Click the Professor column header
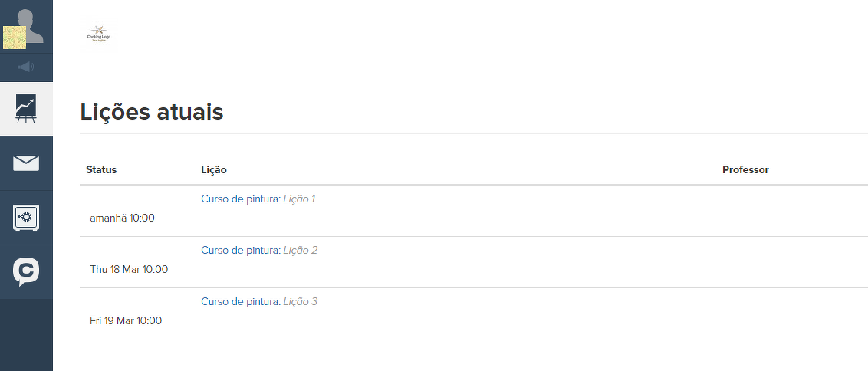Image resolution: width=868 pixels, height=371 pixels. point(745,170)
